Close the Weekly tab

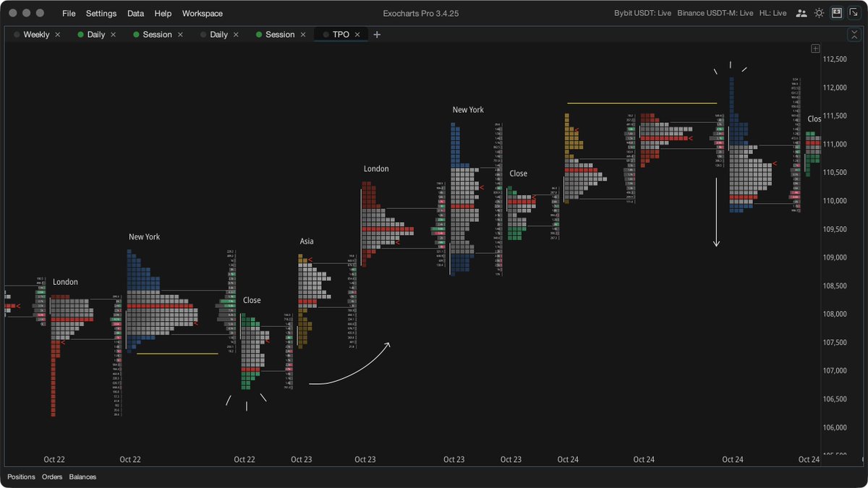click(58, 35)
